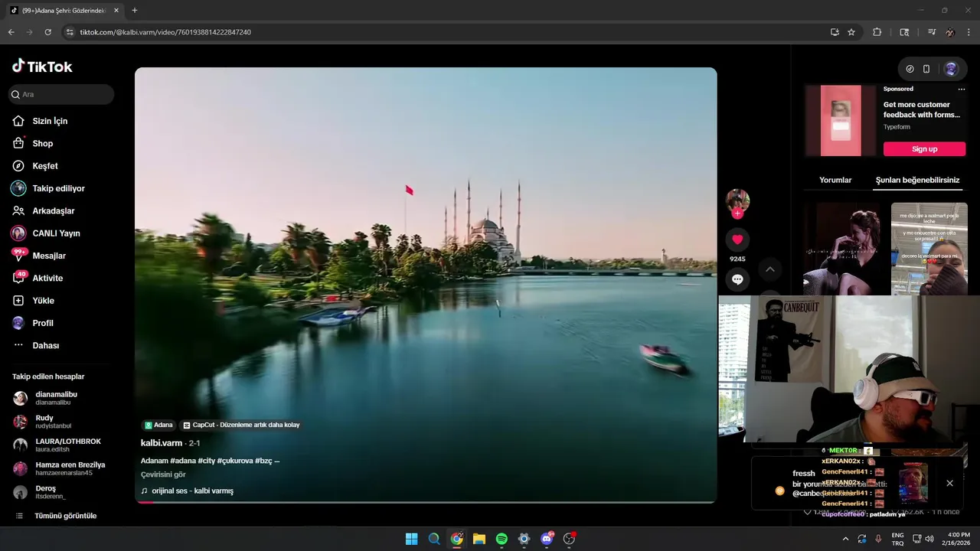Open File Explorer from taskbar

pos(479,539)
